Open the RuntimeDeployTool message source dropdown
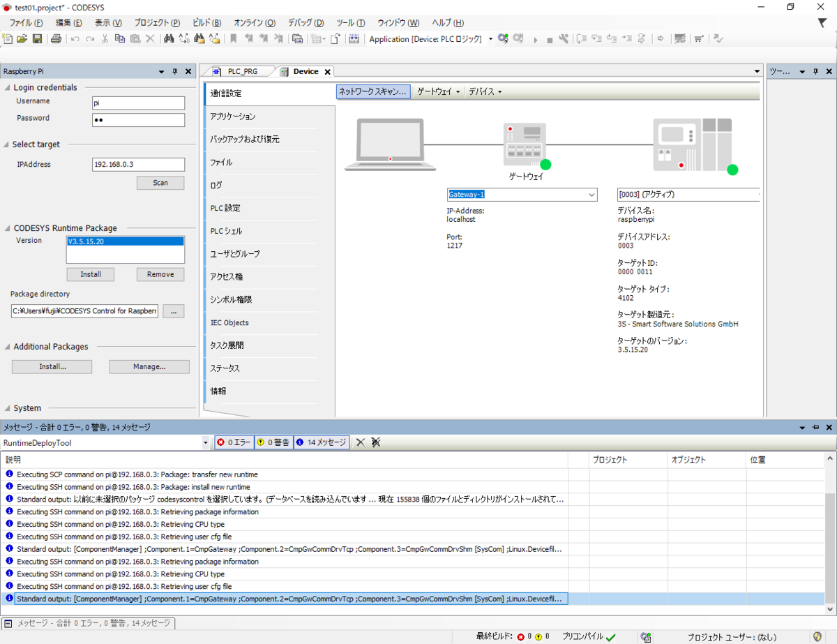The height and width of the screenshot is (644, 837). click(x=205, y=443)
